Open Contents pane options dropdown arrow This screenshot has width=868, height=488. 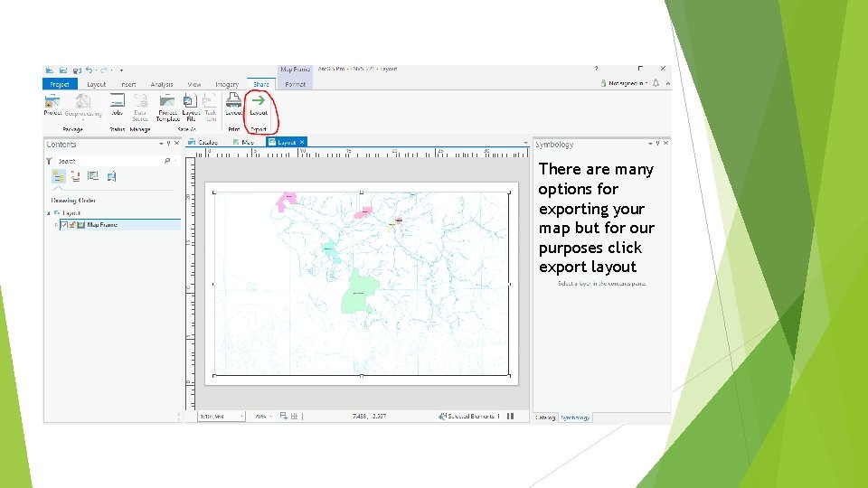coord(161,144)
